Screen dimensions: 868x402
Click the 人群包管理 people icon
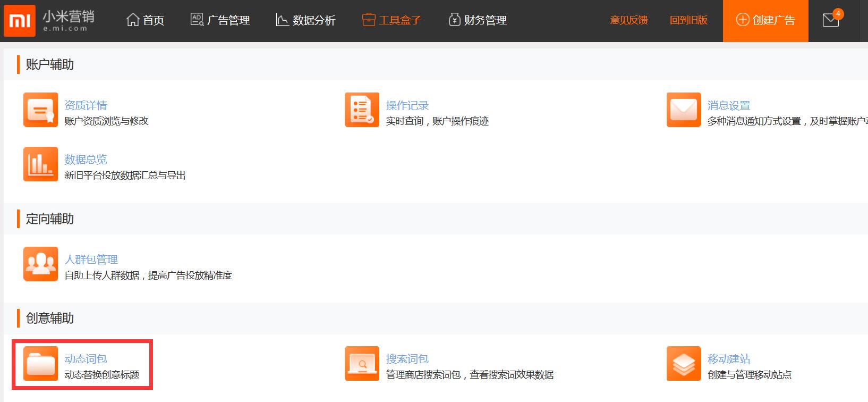[40, 264]
